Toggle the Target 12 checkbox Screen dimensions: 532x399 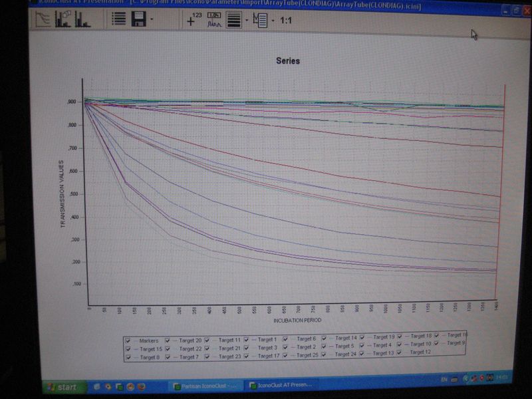(399, 353)
